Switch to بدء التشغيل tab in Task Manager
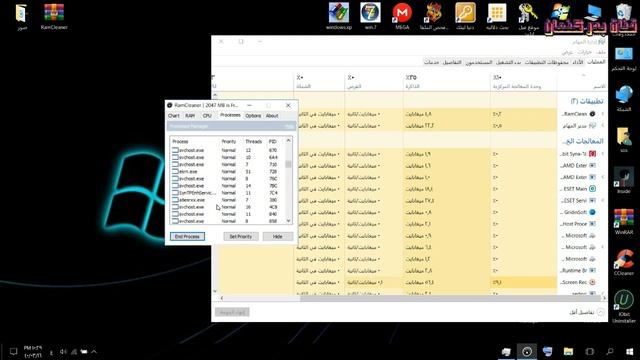 click(x=509, y=62)
